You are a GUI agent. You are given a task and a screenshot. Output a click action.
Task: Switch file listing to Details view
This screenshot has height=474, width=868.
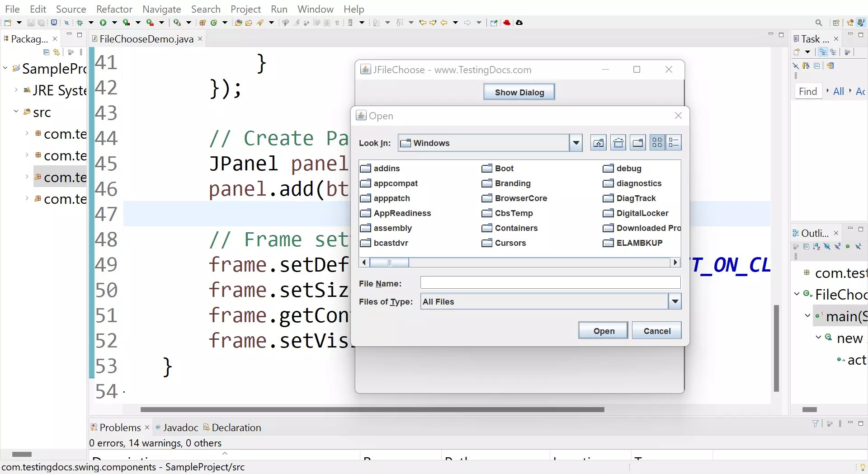674,142
